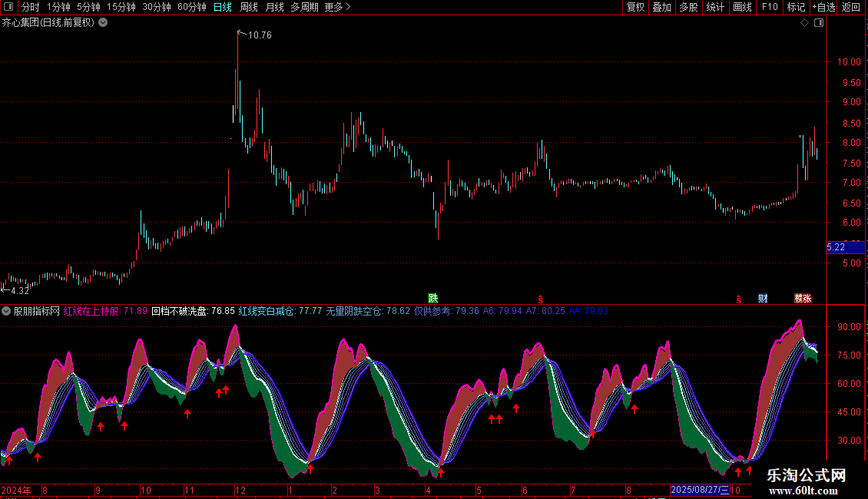Toggle 叠加 overlay comparison
Viewport: 868px width, 499px height.
pos(661,8)
